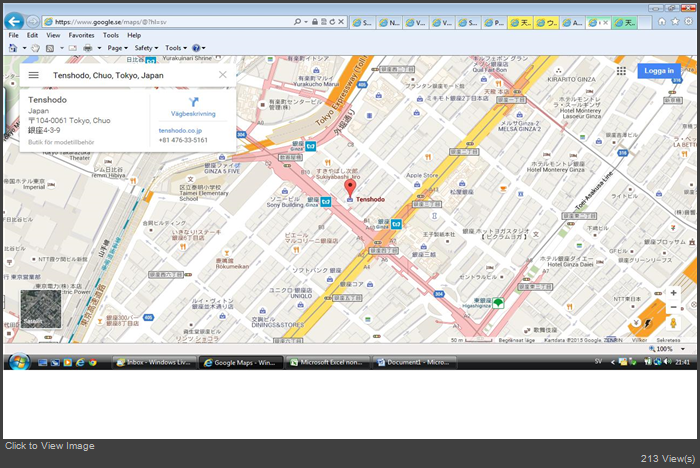
Task: Click the Chrome quick launch icon
Action: [x=93, y=363]
